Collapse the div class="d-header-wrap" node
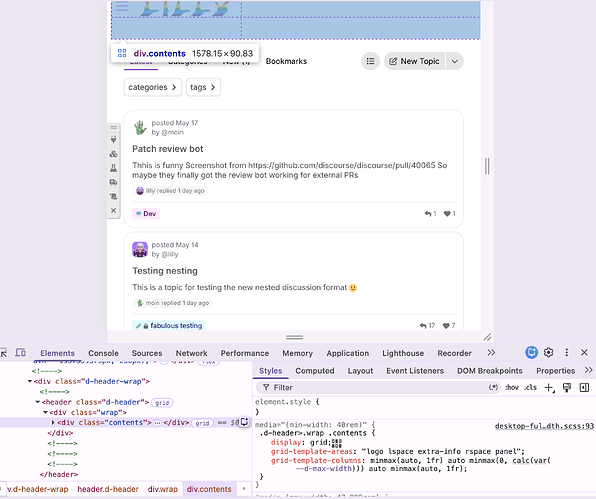 coord(30,381)
